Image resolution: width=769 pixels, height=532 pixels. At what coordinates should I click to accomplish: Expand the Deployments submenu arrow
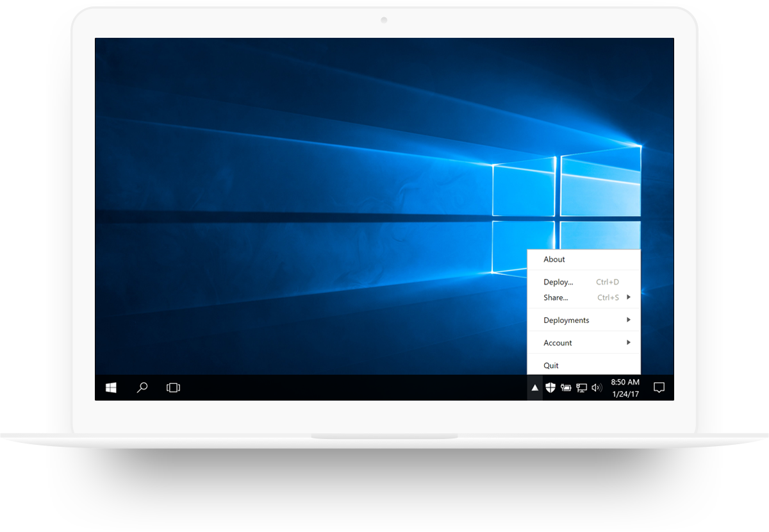click(x=629, y=319)
